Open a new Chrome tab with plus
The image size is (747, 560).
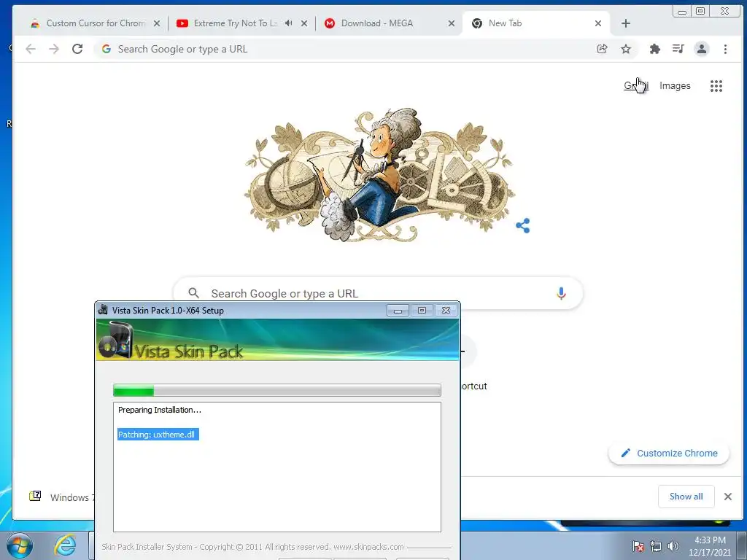(626, 23)
